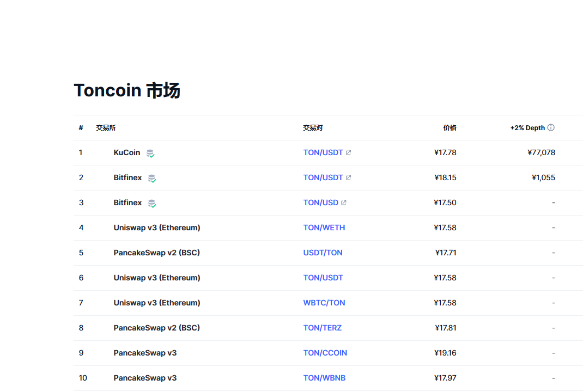Click the ¥18.15 price cell
Viewport: 583px width, 392px height.
446,177
